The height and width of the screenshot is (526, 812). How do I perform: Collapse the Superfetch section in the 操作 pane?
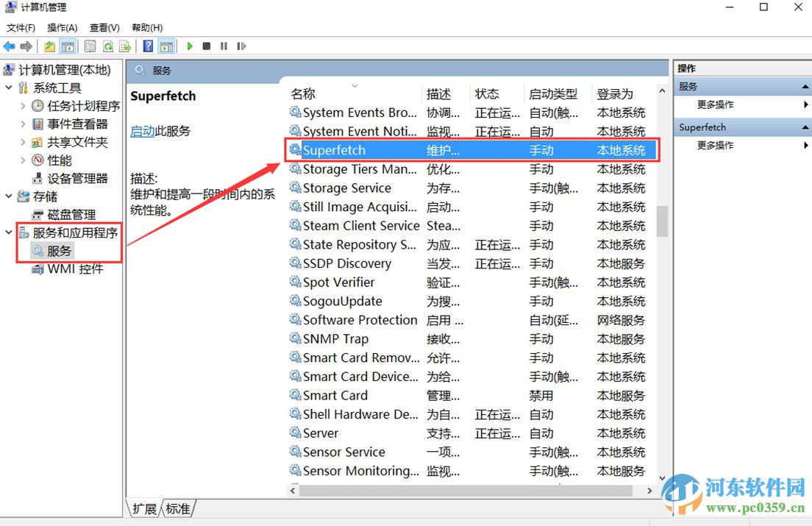point(804,127)
